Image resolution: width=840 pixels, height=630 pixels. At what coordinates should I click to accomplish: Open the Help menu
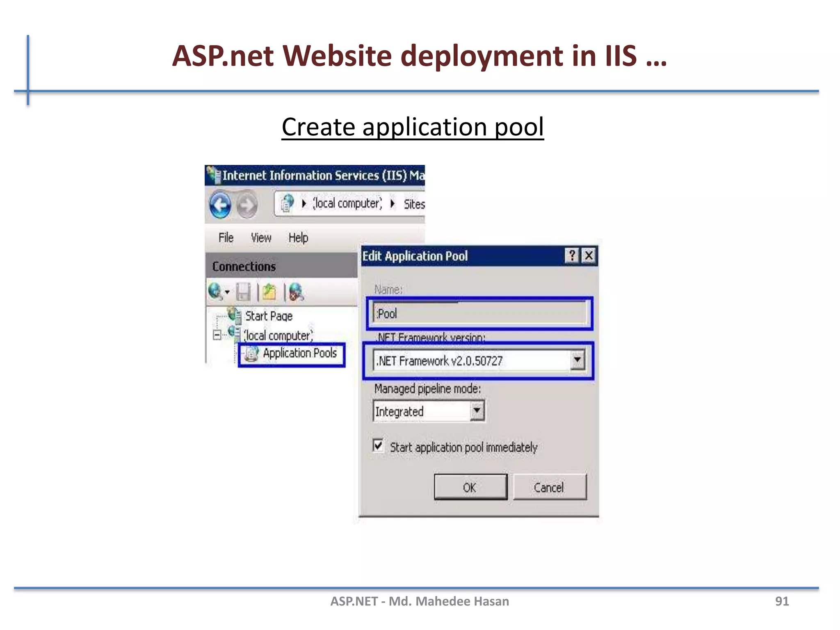click(x=298, y=238)
